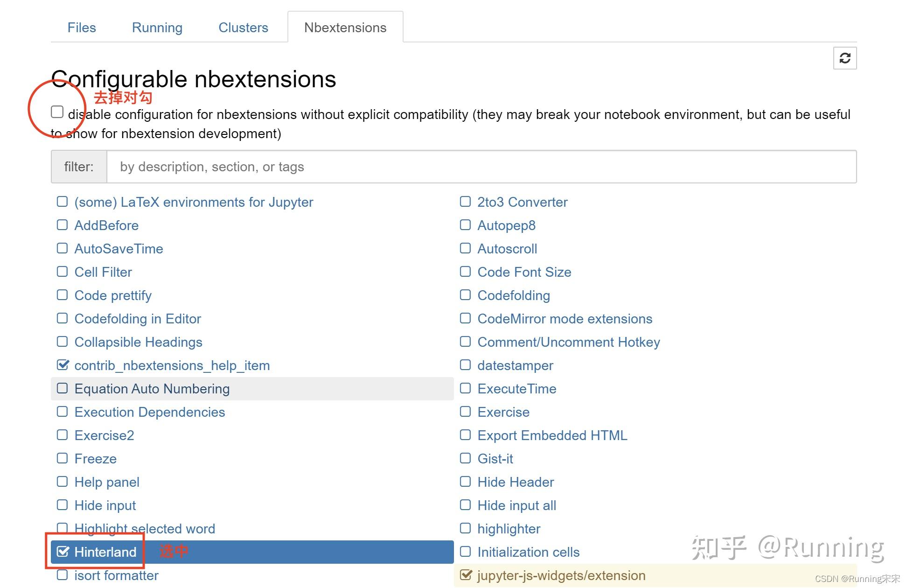Tick the Hide input all checkbox
907x588 pixels.
[x=465, y=505]
